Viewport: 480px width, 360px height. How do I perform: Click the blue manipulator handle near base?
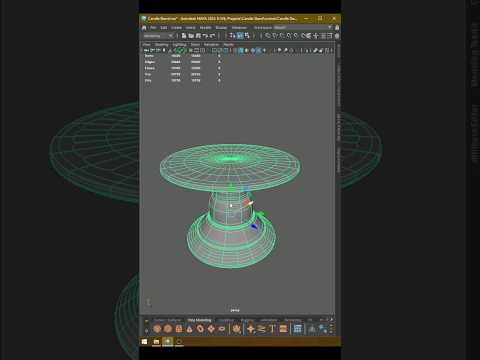(x=254, y=227)
